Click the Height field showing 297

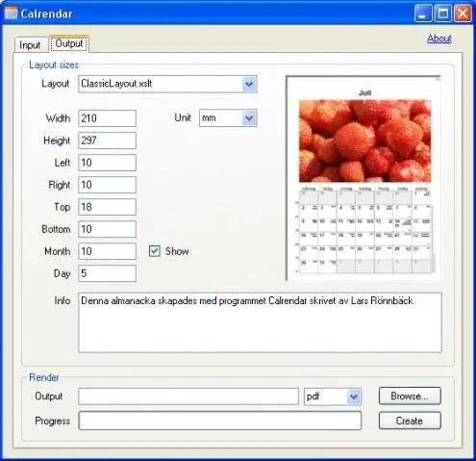(x=107, y=141)
